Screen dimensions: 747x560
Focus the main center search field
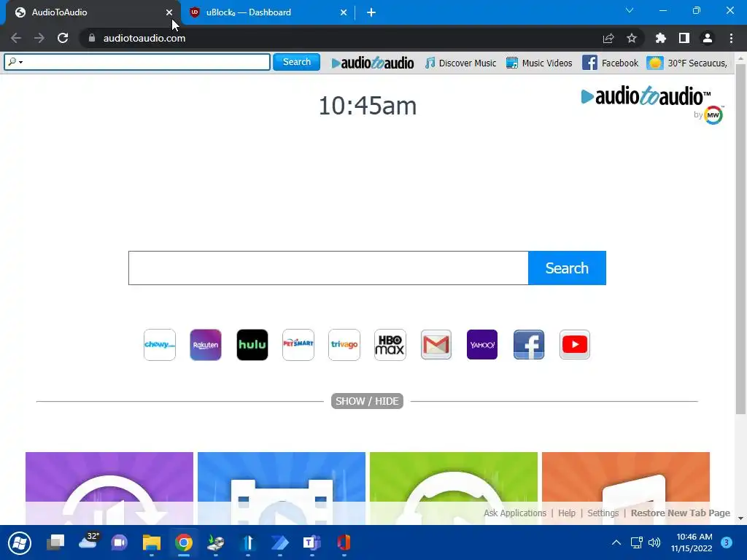click(x=328, y=268)
